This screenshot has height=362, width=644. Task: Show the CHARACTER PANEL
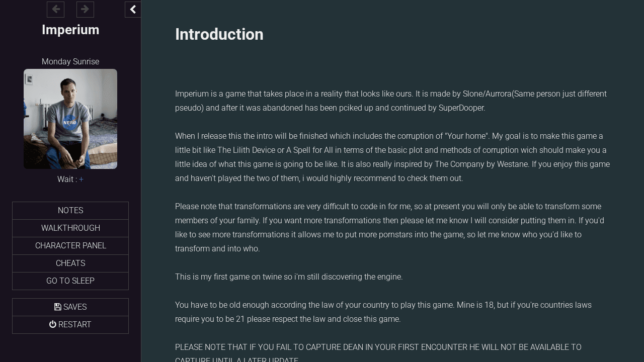tap(70, 246)
